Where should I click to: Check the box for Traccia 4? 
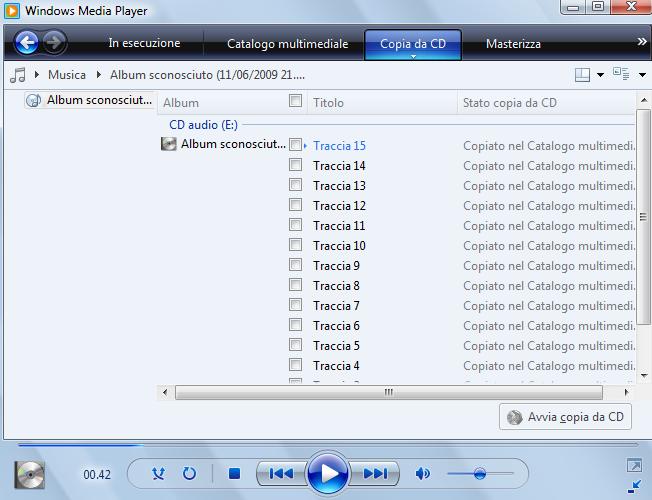pos(295,364)
